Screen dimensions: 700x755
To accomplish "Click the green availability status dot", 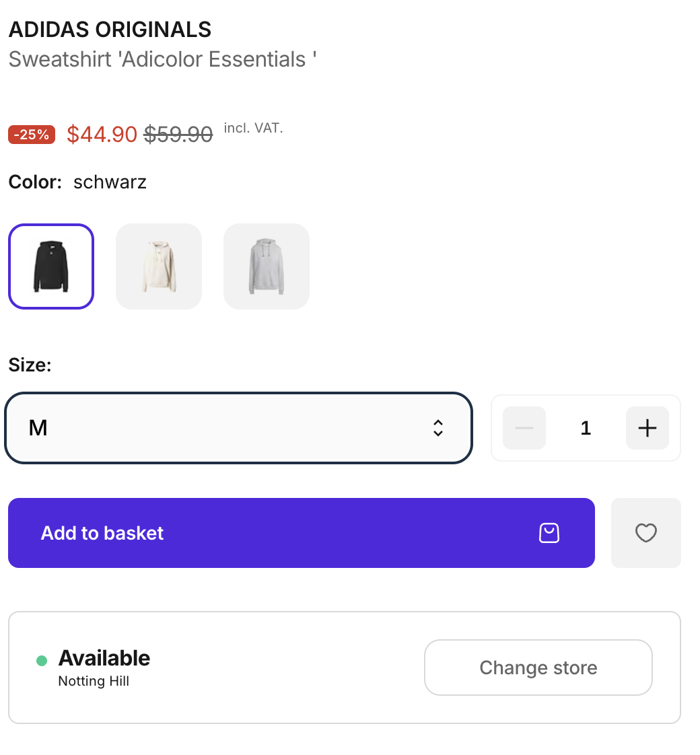I will point(42,661).
